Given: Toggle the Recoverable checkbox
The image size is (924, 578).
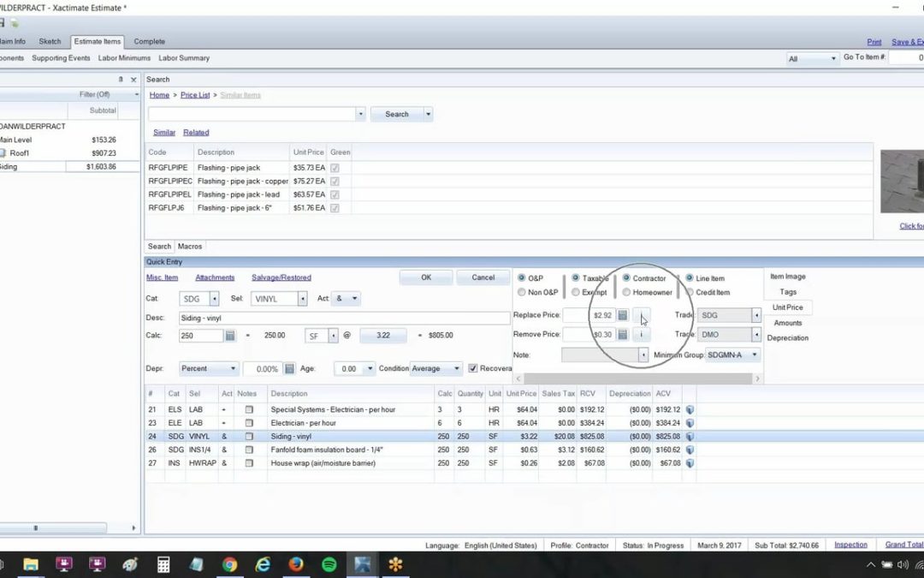Looking at the screenshot, I should pos(472,368).
